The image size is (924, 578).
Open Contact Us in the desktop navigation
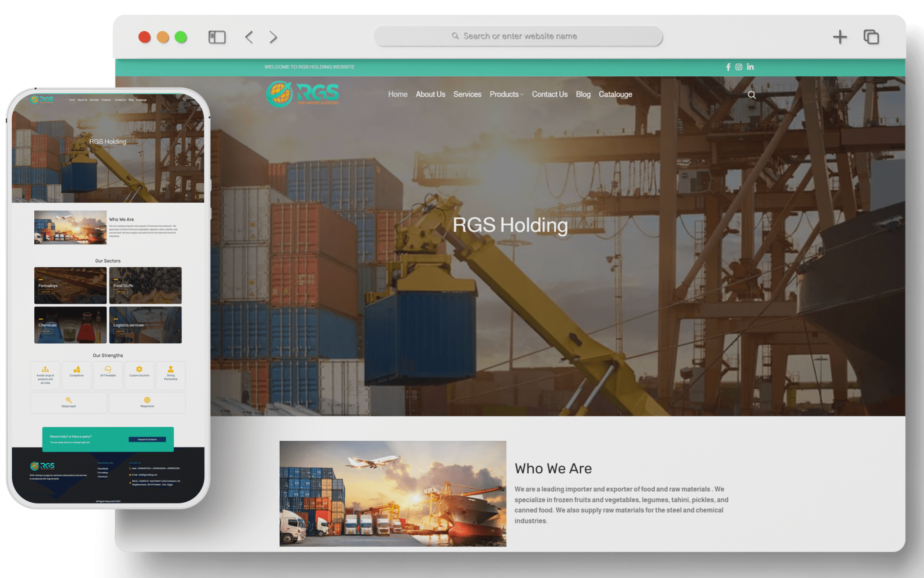[550, 94]
